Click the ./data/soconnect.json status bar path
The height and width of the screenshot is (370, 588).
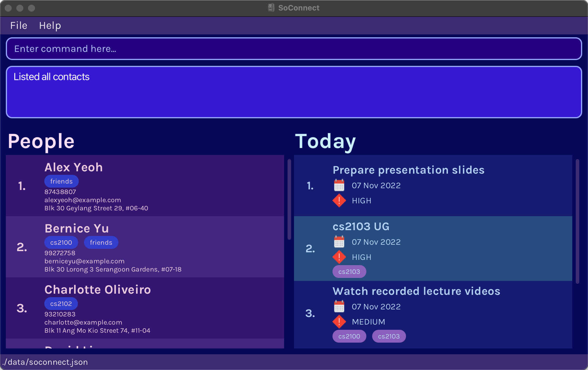tap(45, 362)
